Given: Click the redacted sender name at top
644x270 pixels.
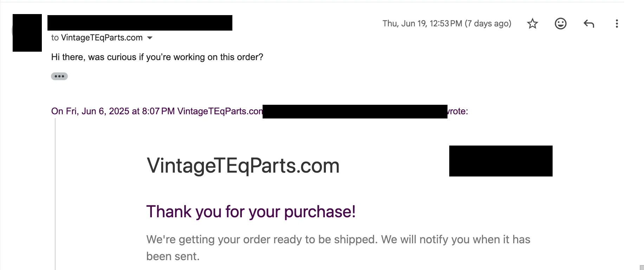Looking at the screenshot, I should point(140,23).
